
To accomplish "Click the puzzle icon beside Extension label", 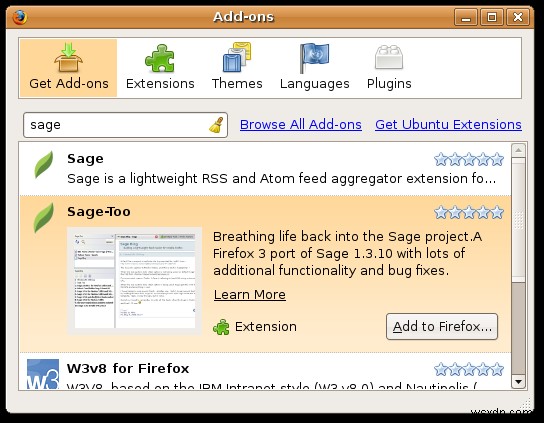I will [x=221, y=327].
